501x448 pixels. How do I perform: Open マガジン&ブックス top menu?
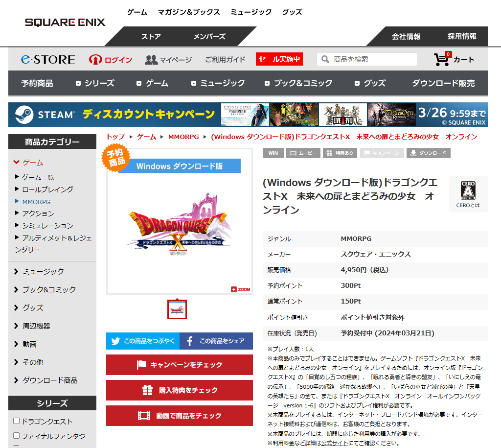(x=189, y=12)
